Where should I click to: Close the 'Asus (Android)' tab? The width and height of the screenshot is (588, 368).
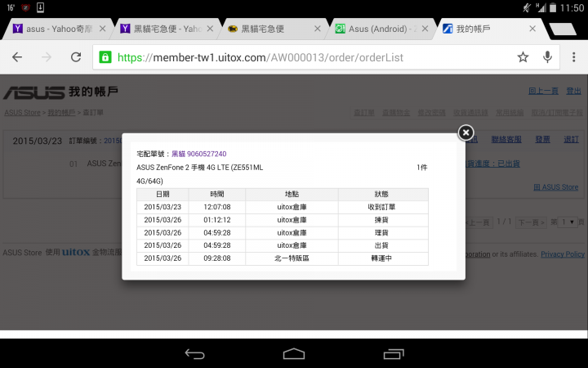coord(425,29)
